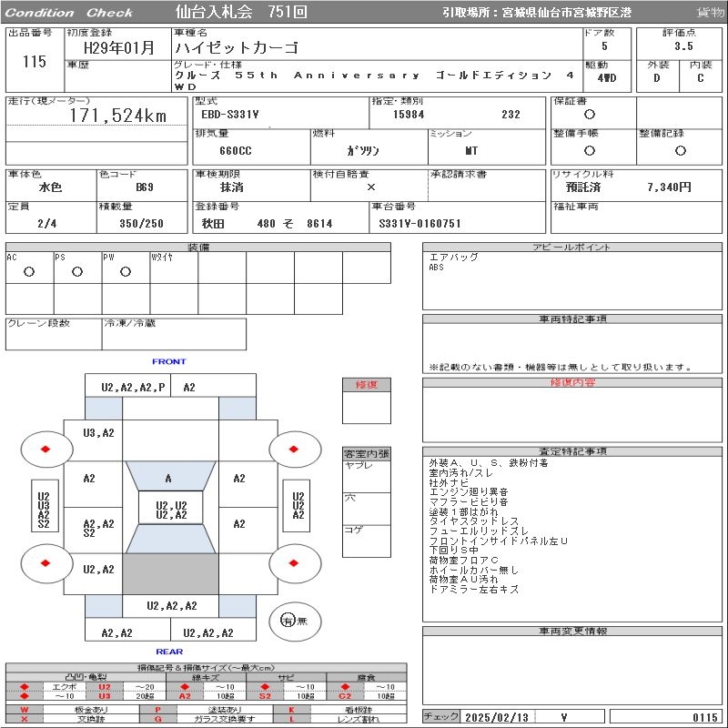728x728 pixels.
Task: Select the Condition Check header title
Action: click(x=69, y=13)
